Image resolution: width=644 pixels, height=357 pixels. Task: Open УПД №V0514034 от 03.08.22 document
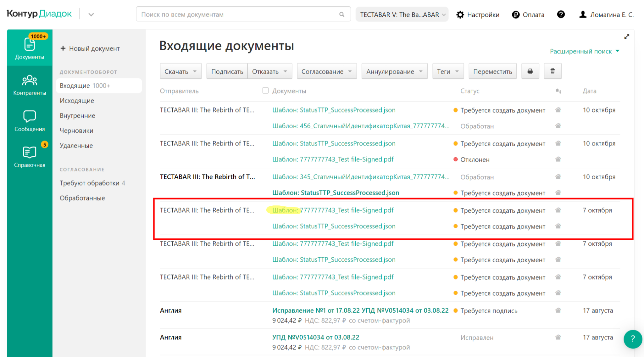click(x=315, y=337)
